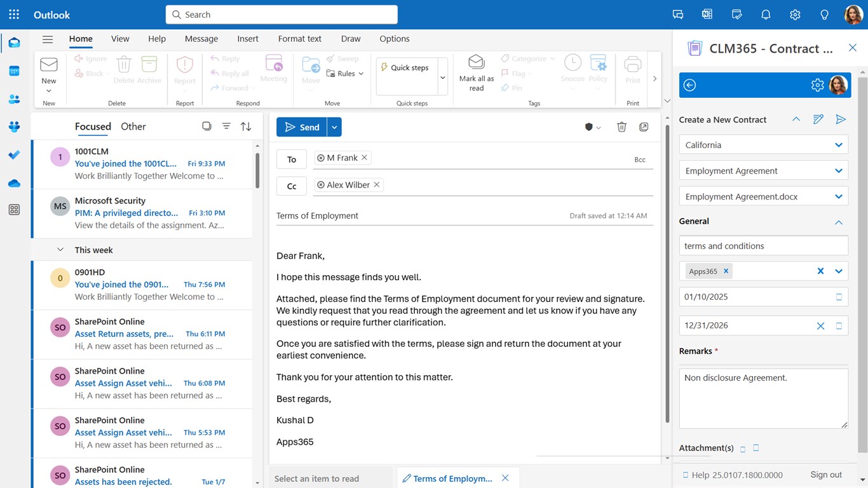Switch to the Other inbox tab

pyautogui.click(x=133, y=126)
